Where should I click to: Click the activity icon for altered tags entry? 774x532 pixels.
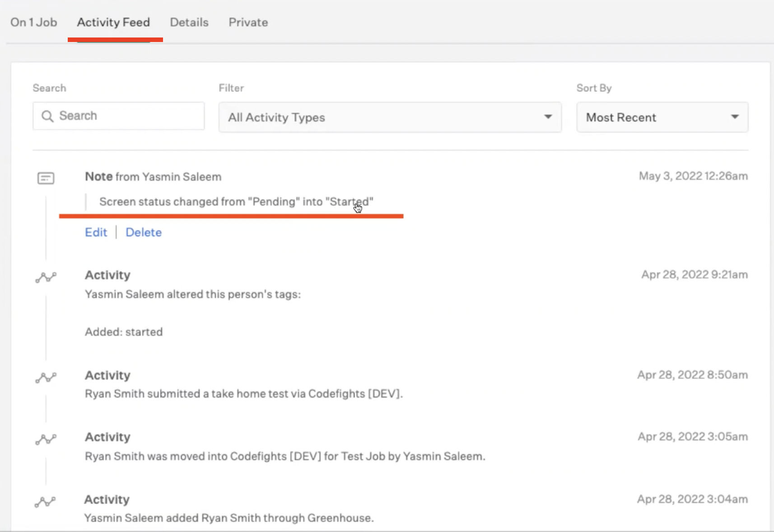46,277
